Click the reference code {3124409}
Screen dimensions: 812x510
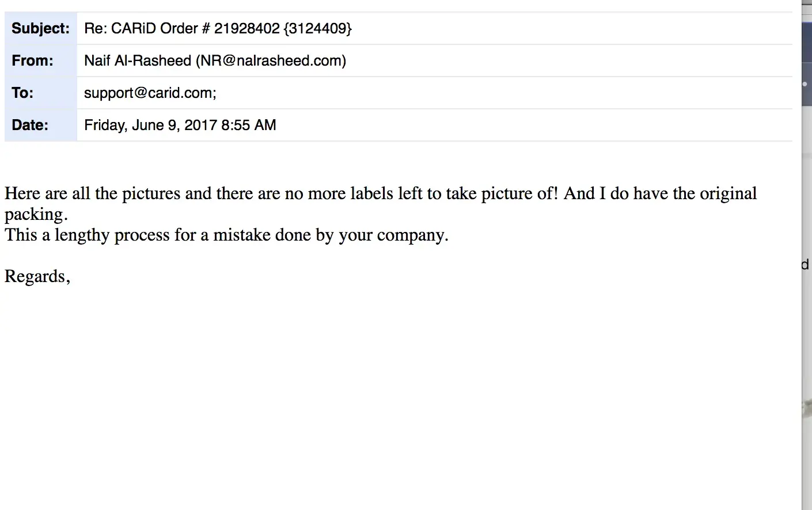click(x=317, y=28)
